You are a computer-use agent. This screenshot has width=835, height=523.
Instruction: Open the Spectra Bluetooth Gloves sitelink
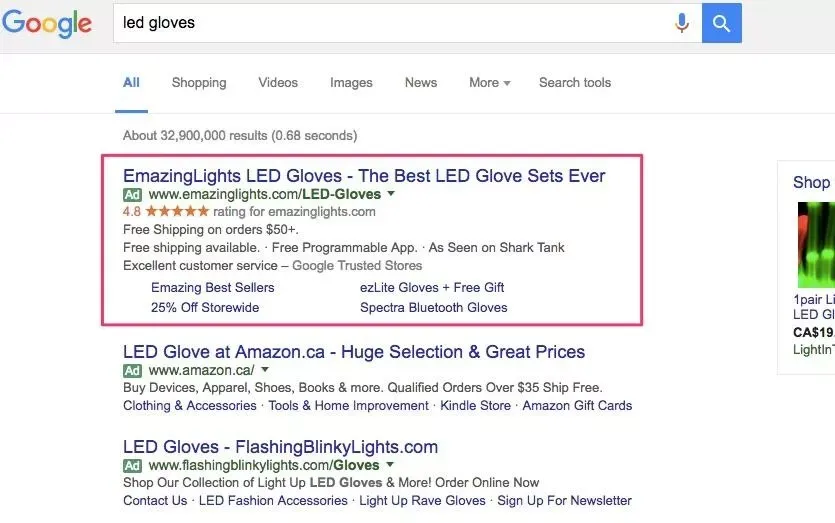(433, 307)
